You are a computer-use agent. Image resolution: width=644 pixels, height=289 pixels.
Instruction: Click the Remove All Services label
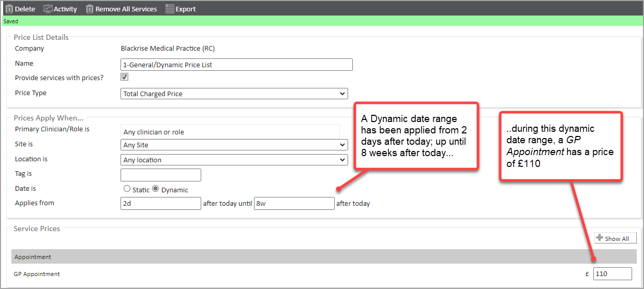(126, 9)
